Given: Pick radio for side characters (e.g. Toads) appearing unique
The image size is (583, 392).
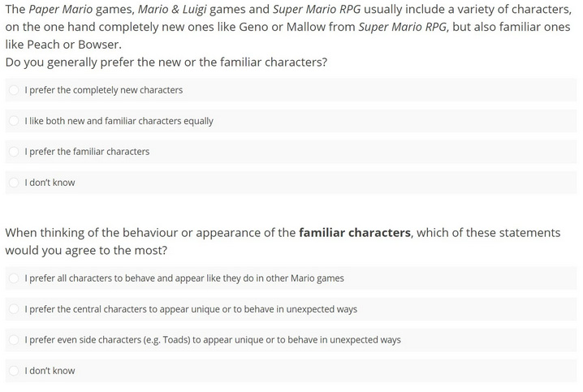Looking at the screenshot, I should 14,339.
